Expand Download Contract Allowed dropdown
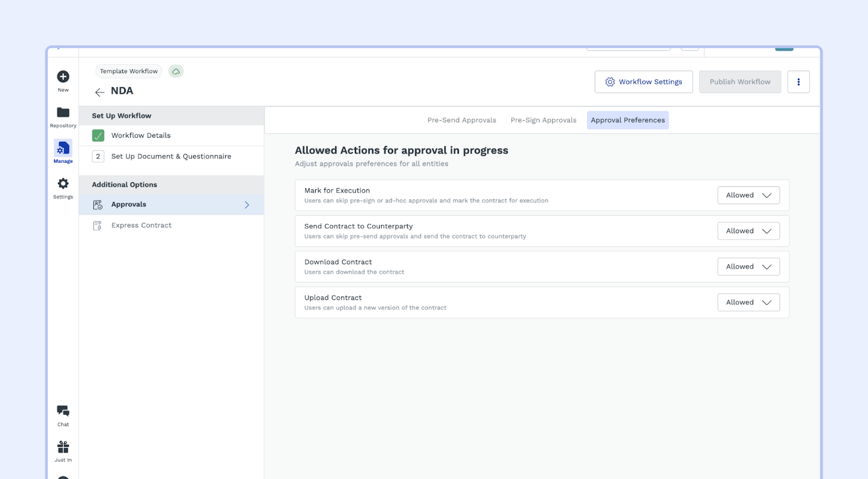 [748, 267]
